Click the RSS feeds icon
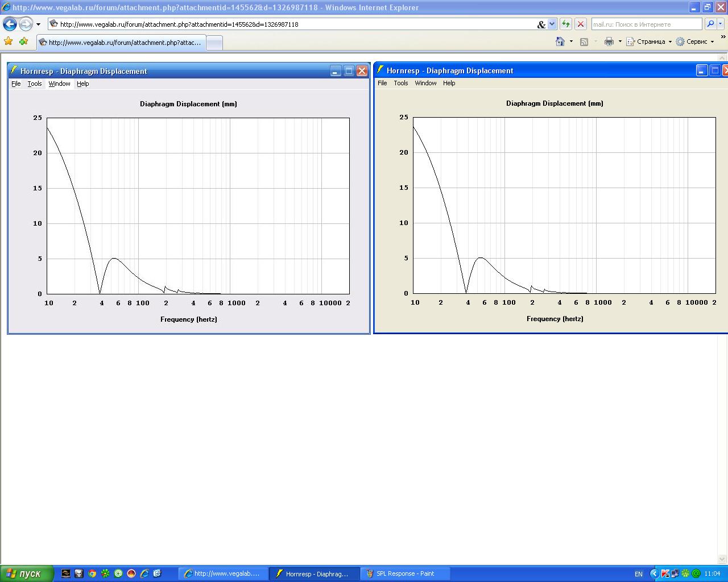728x582 pixels. pyautogui.click(x=584, y=41)
